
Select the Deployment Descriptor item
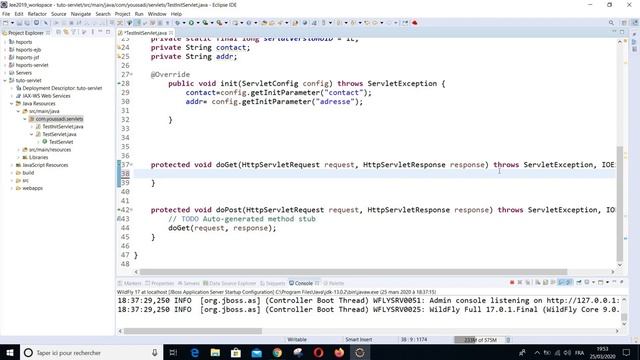click(62, 88)
